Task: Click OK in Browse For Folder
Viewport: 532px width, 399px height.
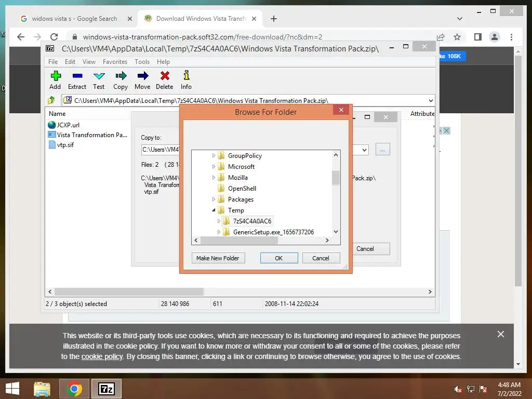Action: coord(279,258)
